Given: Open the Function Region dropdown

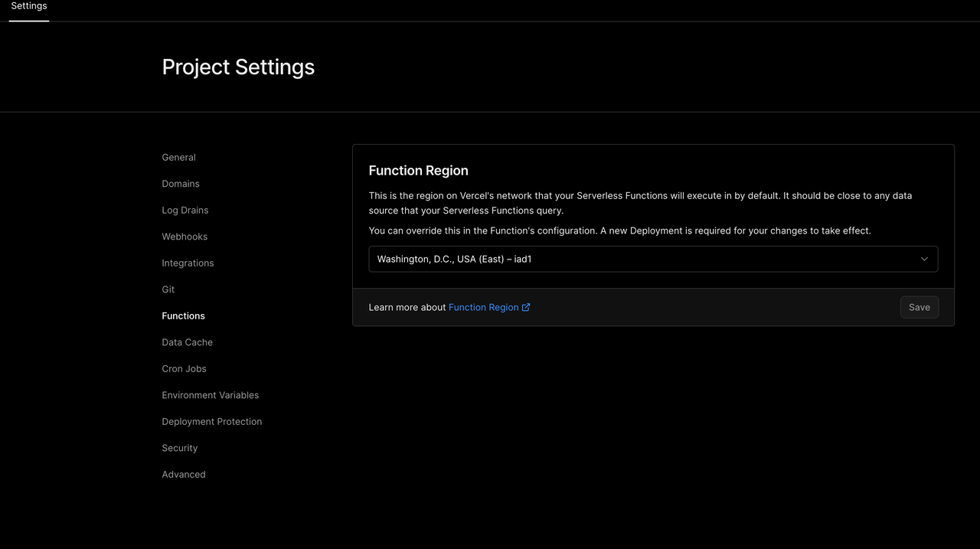Looking at the screenshot, I should (653, 259).
